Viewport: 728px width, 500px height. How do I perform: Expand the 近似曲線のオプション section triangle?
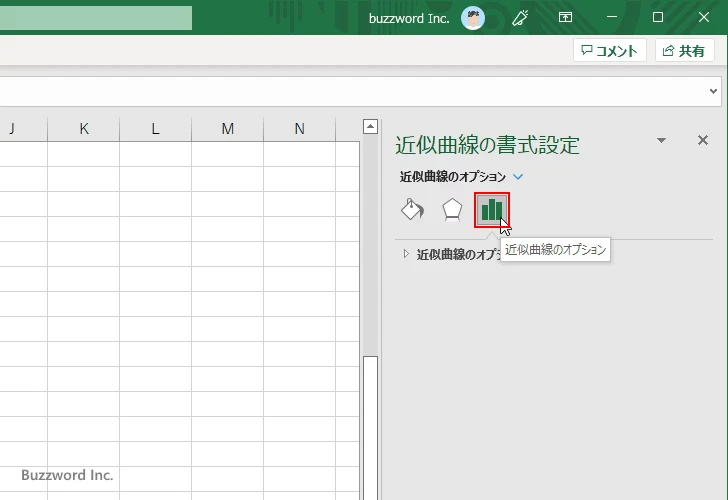tap(406, 254)
